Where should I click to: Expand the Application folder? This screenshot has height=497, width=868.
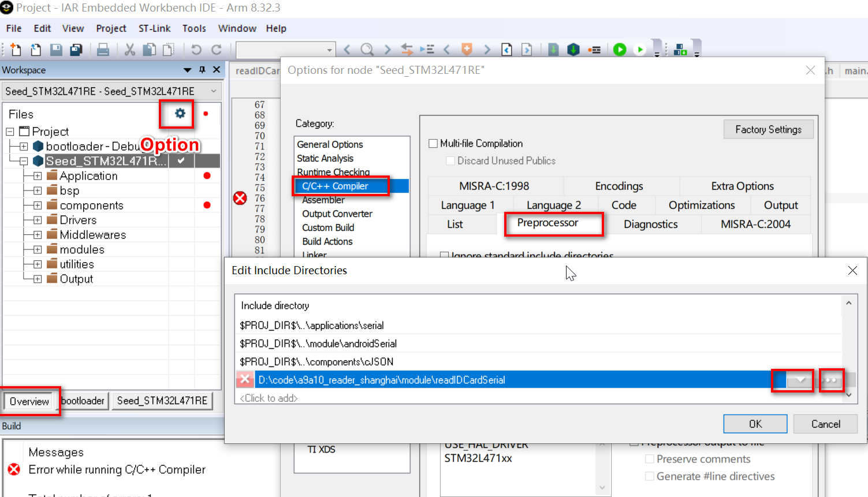38,175
